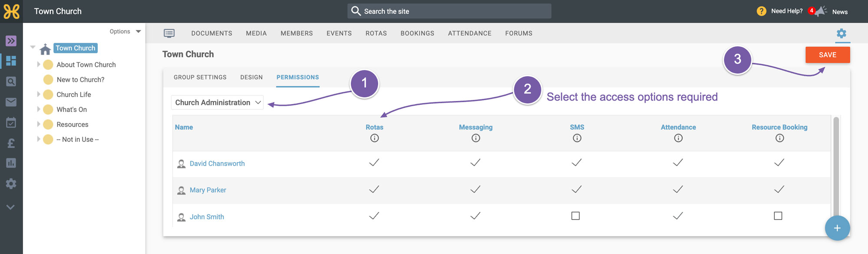Screen dimensions: 868x254
Task: Enable SMS permission for John Smith
Action: 575,216
